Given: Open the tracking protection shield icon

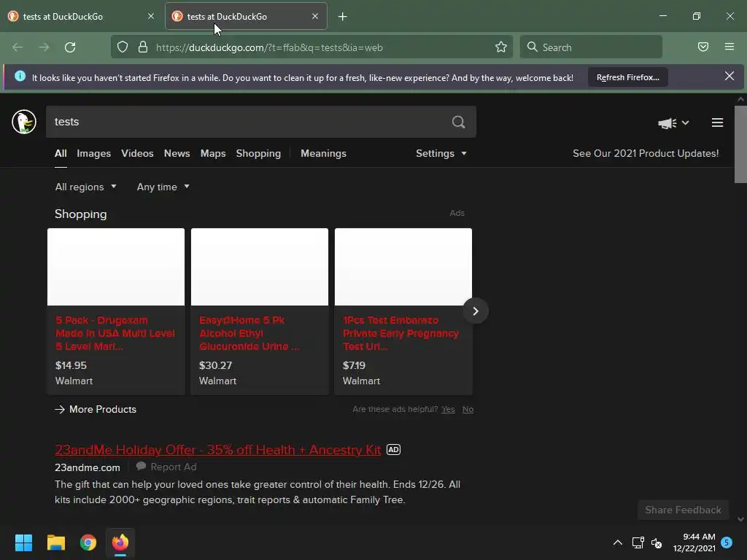Looking at the screenshot, I should coord(123,47).
